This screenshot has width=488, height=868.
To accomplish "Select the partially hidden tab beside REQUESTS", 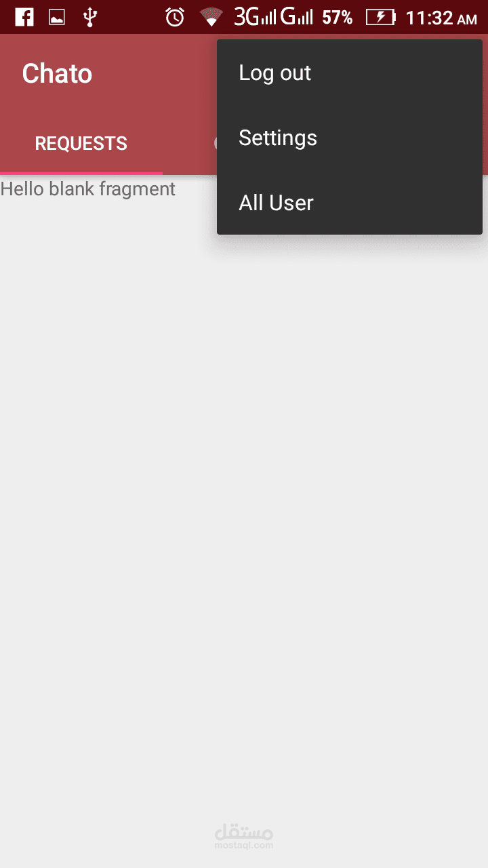I will click(x=216, y=144).
